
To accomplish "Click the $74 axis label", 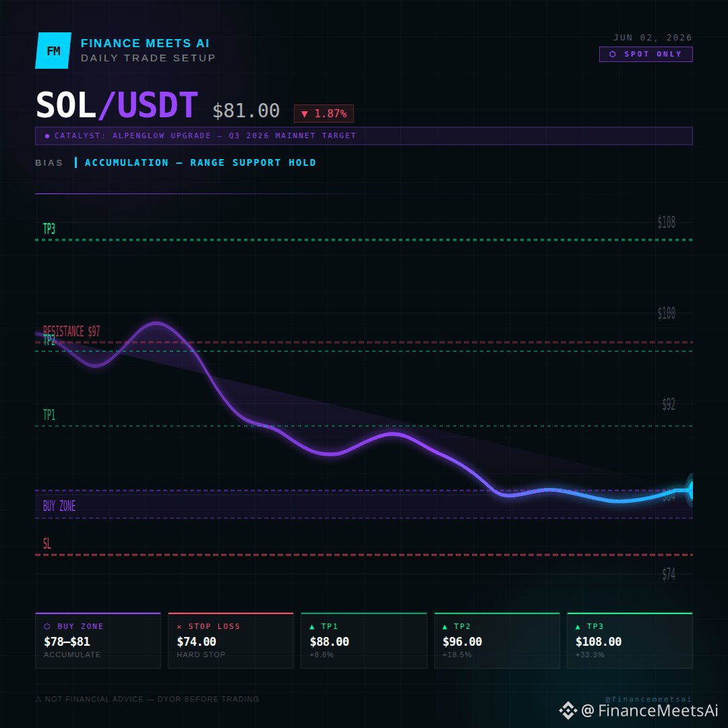I will point(669,574).
